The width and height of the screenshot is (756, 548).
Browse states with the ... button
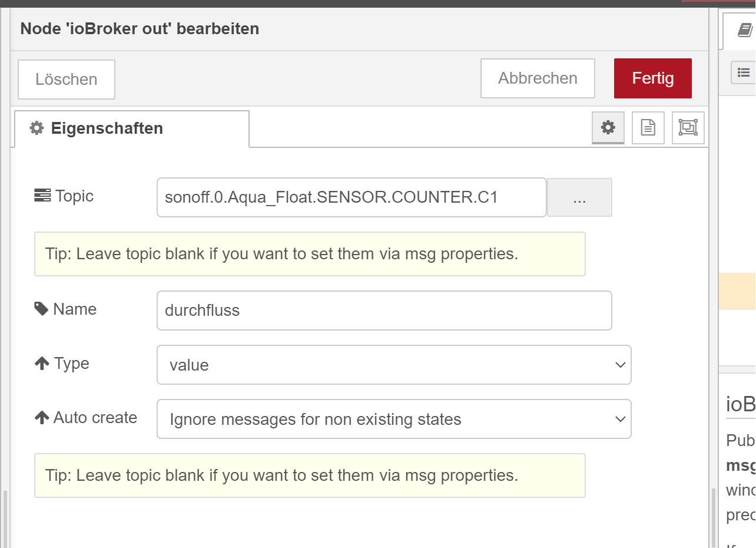(x=579, y=198)
